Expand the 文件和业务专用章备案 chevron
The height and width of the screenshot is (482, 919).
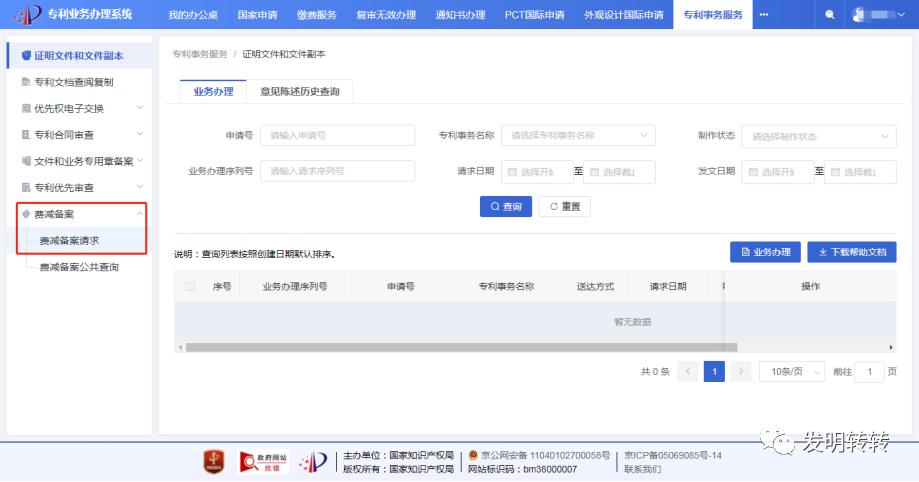139,160
